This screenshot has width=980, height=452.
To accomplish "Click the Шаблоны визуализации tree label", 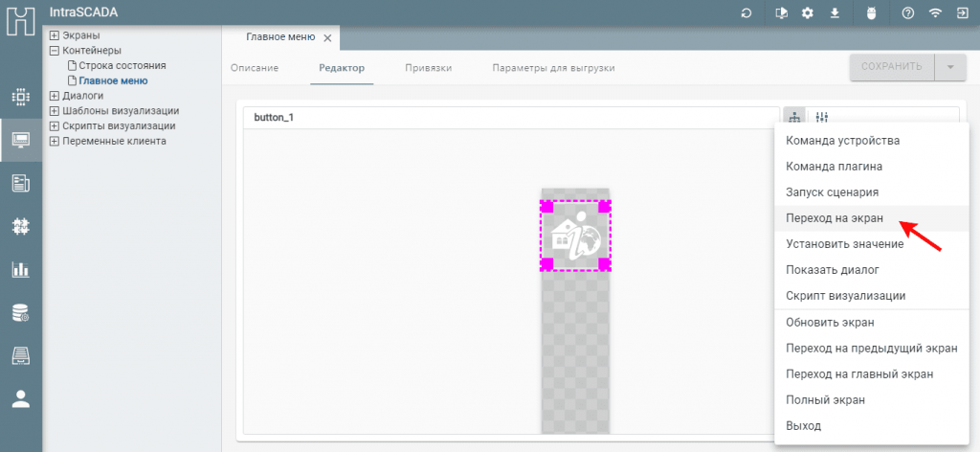I will pyautogui.click(x=121, y=111).
